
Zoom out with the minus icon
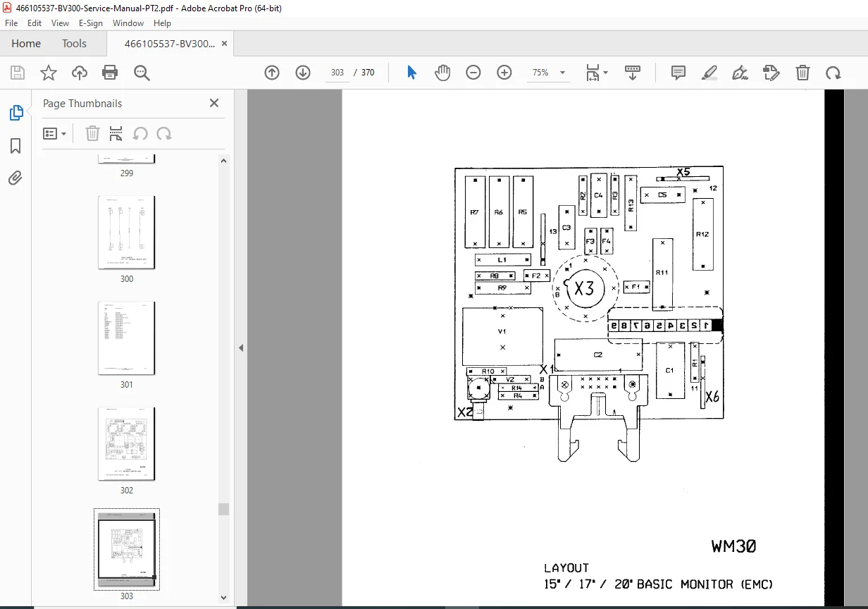(473, 73)
